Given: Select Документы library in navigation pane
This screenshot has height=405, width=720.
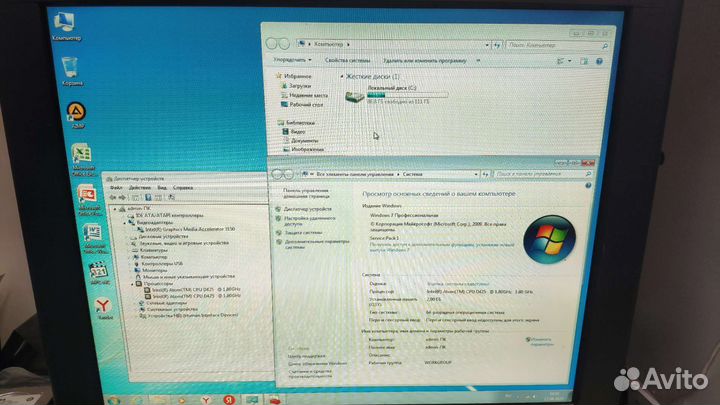Looking at the screenshot, I should (x=304, y=141).
